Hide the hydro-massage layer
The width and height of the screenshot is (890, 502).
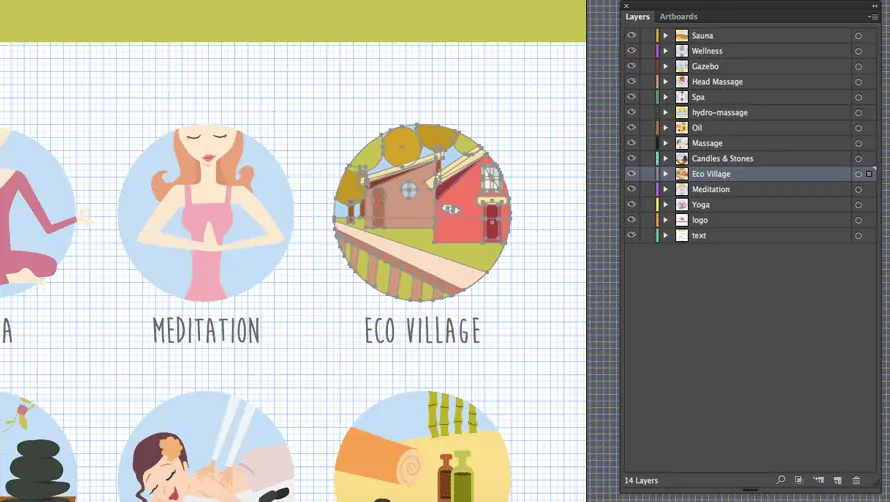[x=631, y=112]
